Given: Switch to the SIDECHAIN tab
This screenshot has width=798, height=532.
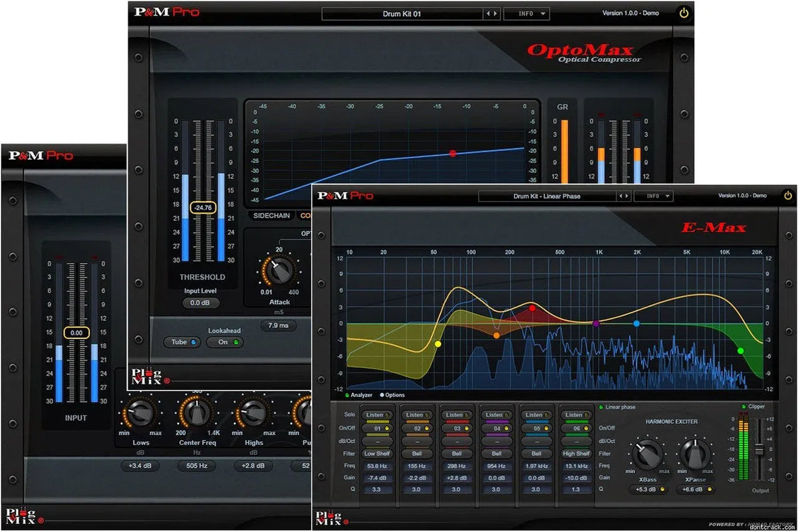Looking at the screenshot, I should coord(271,215).
